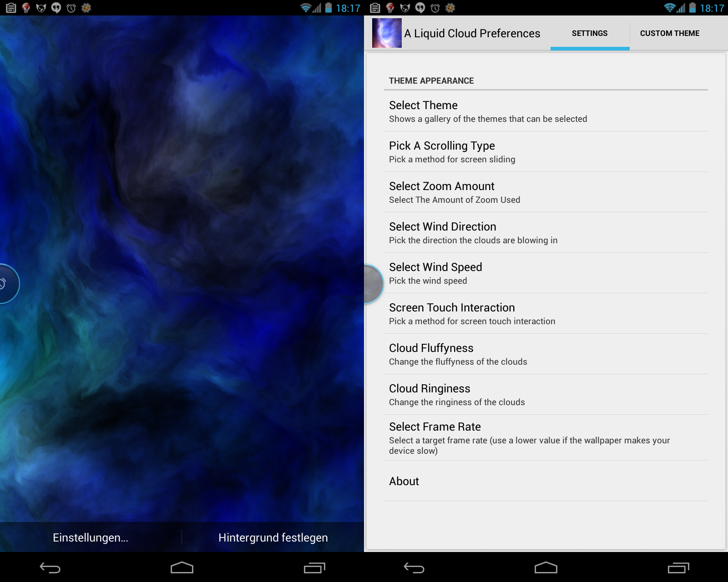728x582 pixels.
Task: Tap the battery icon in left status bar
Action: (329, 8)
